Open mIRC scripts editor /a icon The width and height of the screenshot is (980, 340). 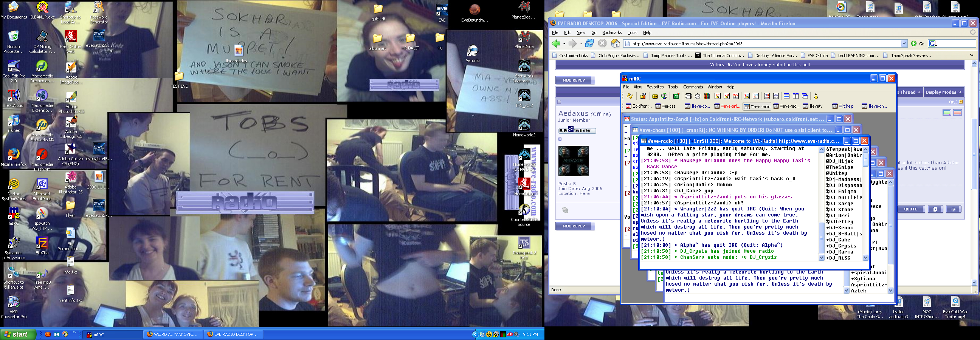click(676, 96)
